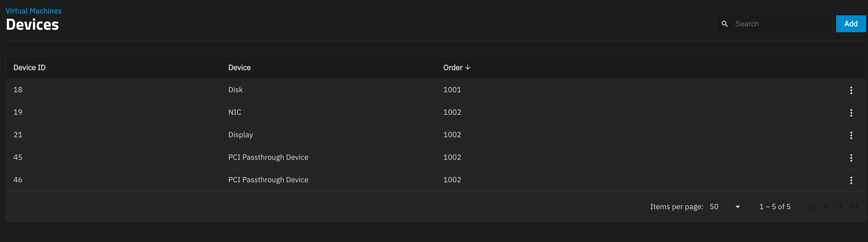Toggle sort arrow on Order column

(x=468, y=68)
